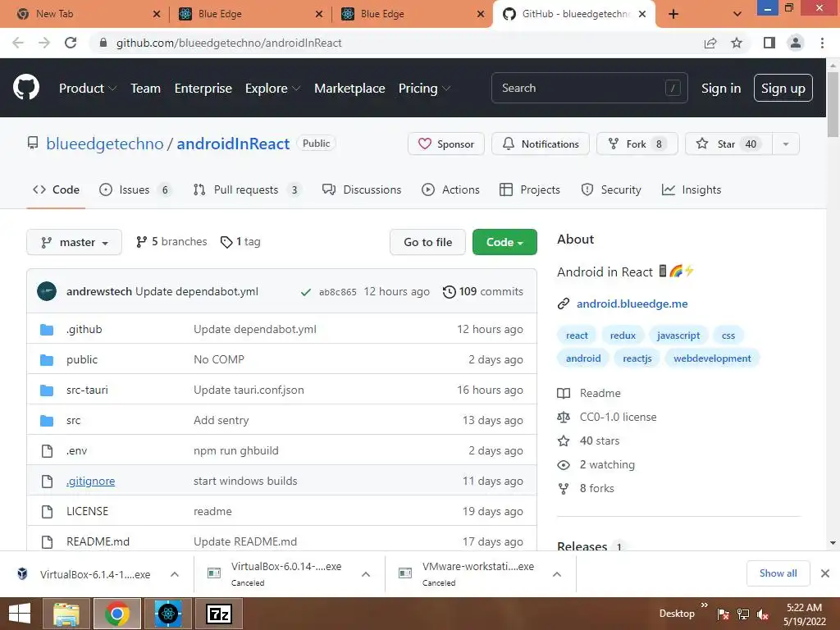Click Show all downloads button

[778, 573]
